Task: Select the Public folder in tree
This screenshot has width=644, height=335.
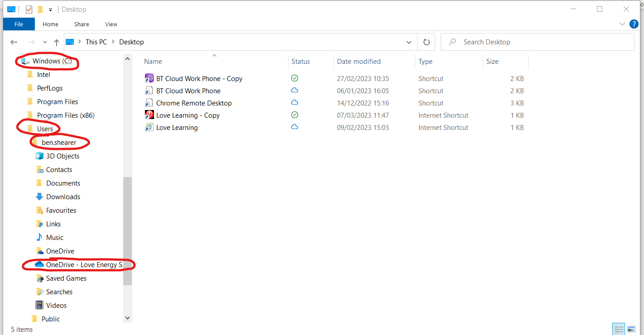Action: tap(51, 319)
